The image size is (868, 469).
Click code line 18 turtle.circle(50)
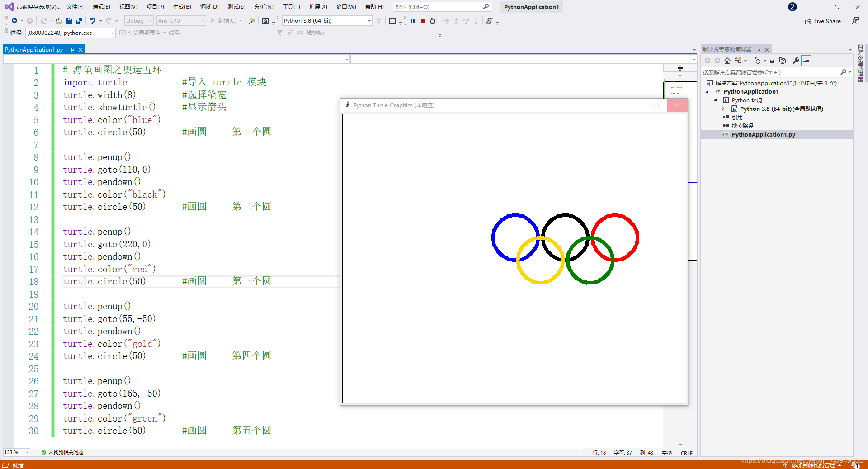tap(104, 281)
